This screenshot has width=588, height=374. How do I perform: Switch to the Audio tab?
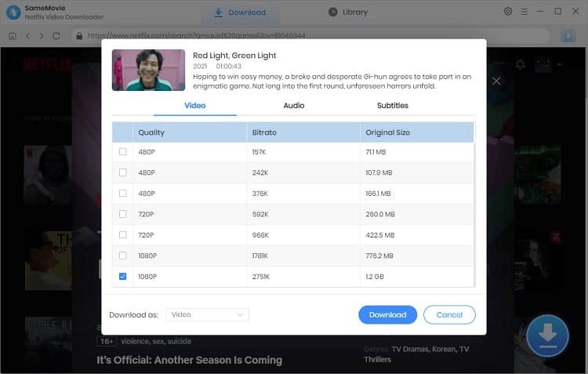coord(293,105)
